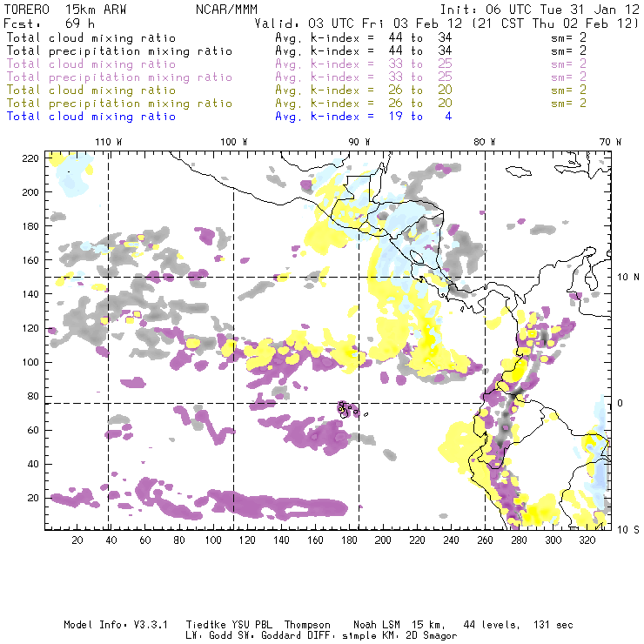Select '44 levels,' in the footer
The width and height of the screenshot is (644, 644).
tap(492, 625)
